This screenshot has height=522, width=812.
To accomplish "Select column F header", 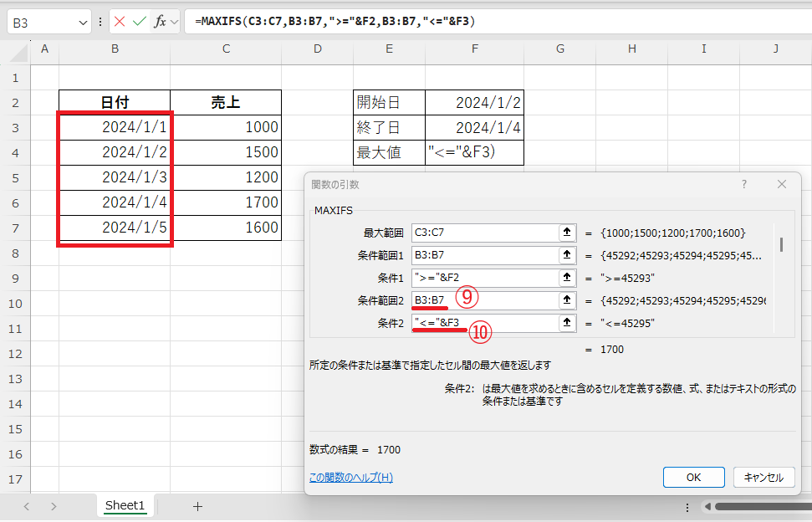I will 474,49.
